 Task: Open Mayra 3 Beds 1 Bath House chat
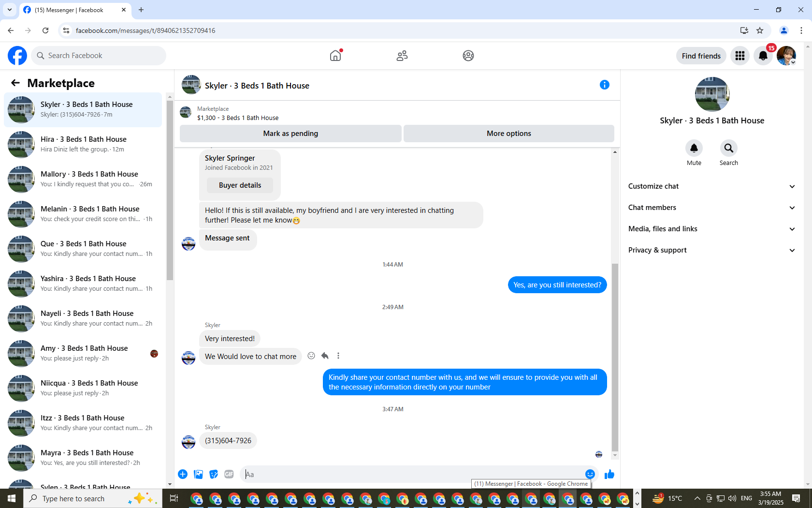tap(83, 458)
